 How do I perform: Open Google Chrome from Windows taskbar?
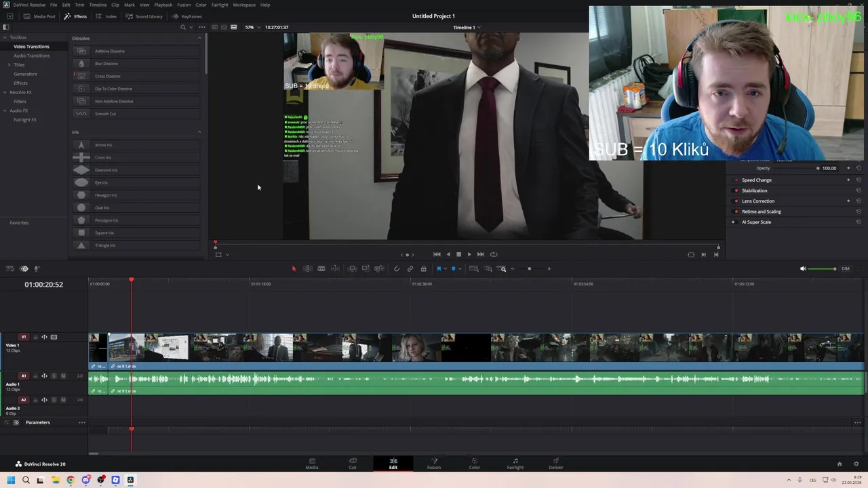point(71,480)
